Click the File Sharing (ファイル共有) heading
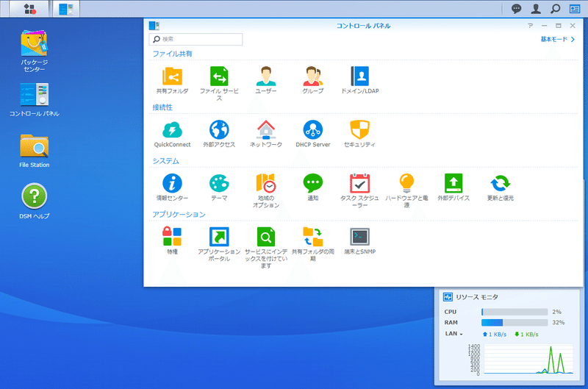The height and width of the screenshot is (389, 588). coord(172,54)
